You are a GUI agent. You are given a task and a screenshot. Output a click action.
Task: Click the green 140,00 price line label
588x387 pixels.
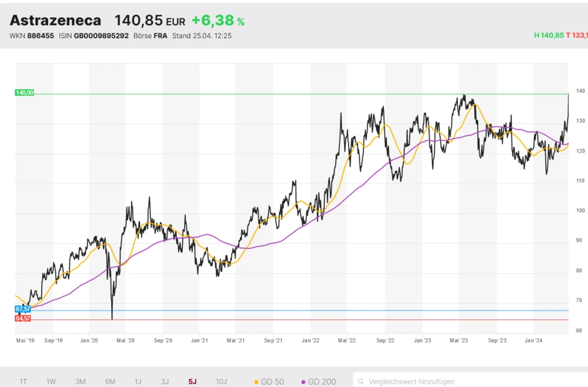click(x=24, y=92)
